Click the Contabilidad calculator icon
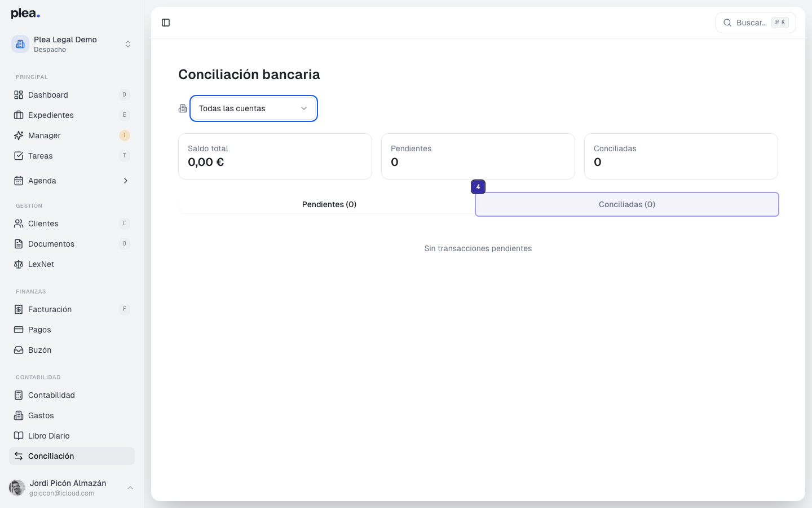 point(19,395)
